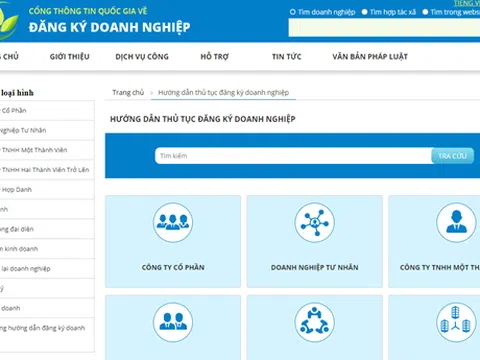Screen dimensions: 480x360
Task: Open the lại doanh nghiệp sidebar item
Action: coord(47,269)
